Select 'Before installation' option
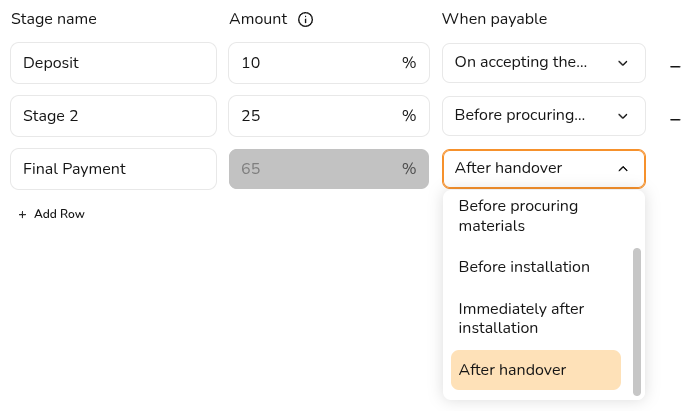Image resolution: width=695 pixels, height=411 pixels. click(524, 267)
